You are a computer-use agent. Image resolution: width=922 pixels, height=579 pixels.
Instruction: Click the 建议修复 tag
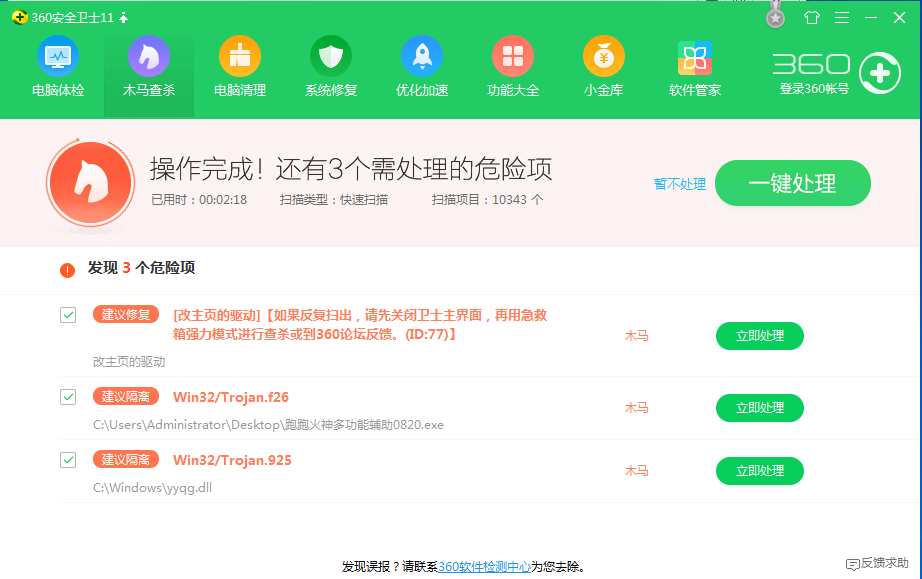[126, 314]
